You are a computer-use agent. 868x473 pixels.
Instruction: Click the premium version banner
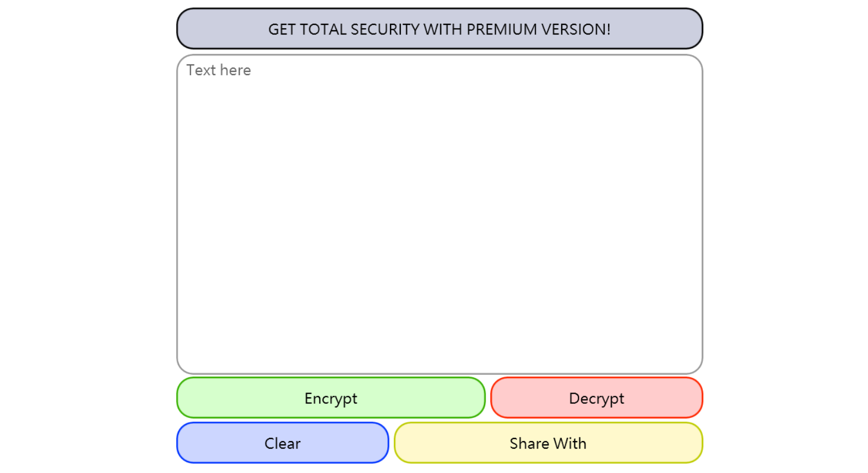(439, 29)
